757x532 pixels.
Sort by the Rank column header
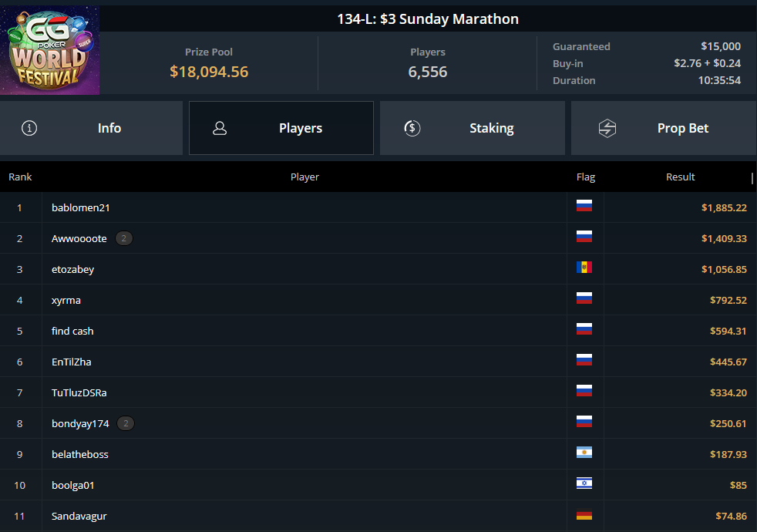pos(20,177)
